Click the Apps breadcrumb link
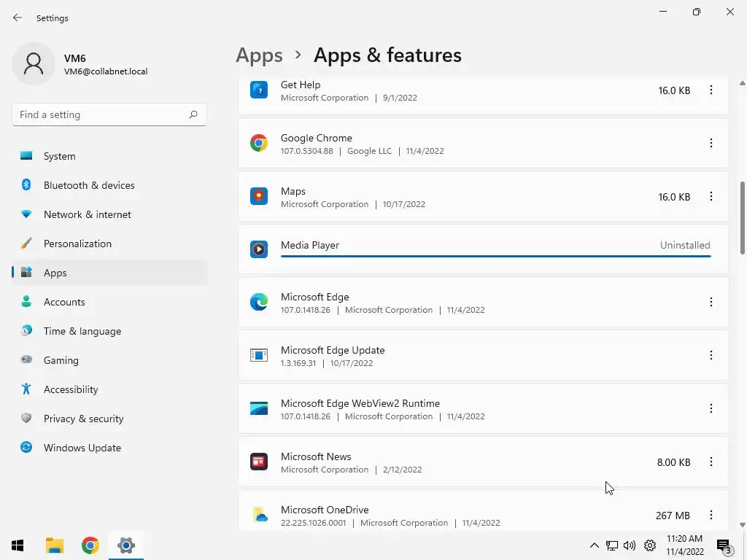The width and height of the screenshot is (747, 560). [259, 55]
